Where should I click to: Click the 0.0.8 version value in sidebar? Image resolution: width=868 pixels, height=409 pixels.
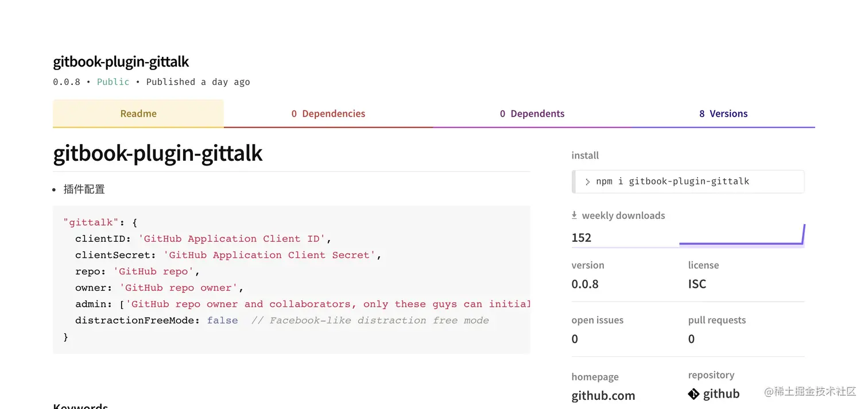pos(585,284)
